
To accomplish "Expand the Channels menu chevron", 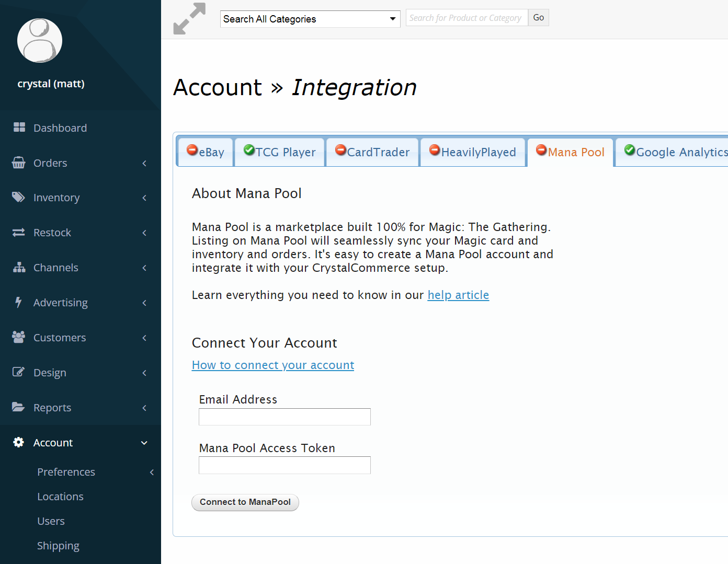I will coord(144,268).
